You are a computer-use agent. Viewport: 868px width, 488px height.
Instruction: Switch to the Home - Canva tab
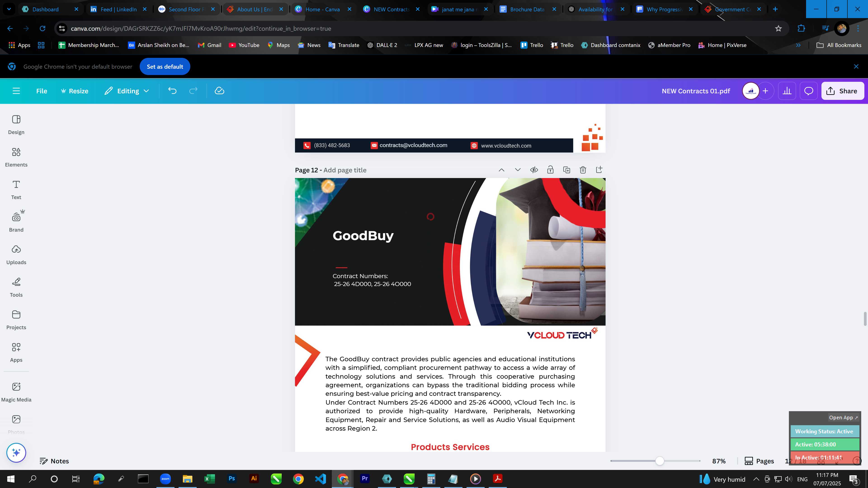tap(323, 9)
